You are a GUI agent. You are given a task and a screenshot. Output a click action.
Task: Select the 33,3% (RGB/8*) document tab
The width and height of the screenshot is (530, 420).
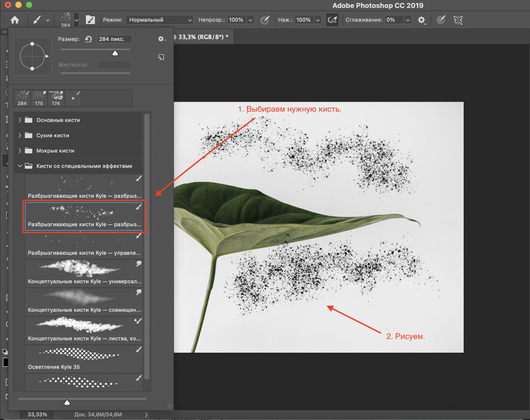pos(202,37)
